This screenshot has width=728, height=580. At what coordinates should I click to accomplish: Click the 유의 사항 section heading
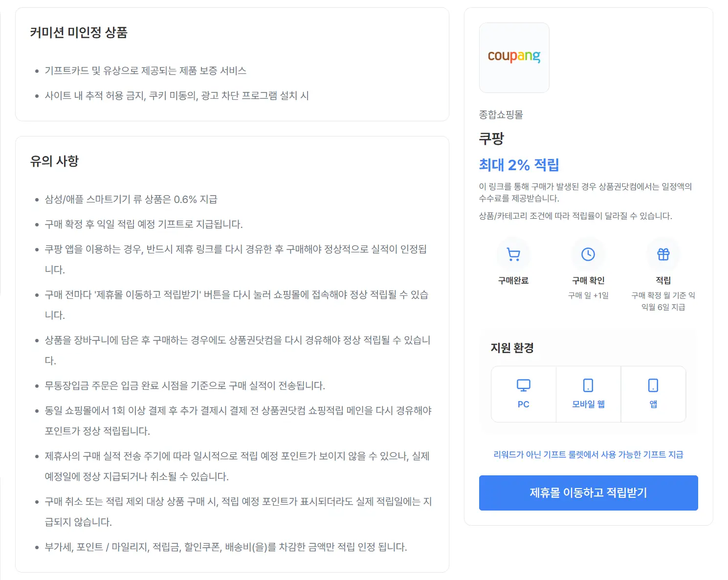tap(54, 161)
